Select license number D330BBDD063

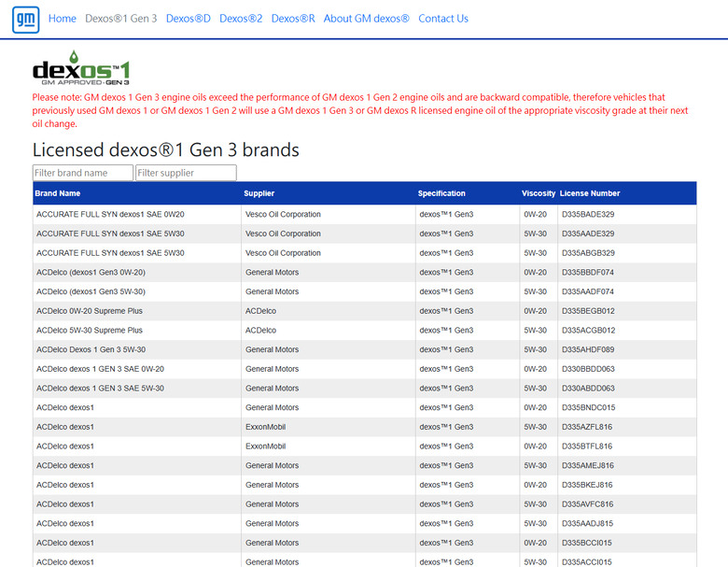588,369
